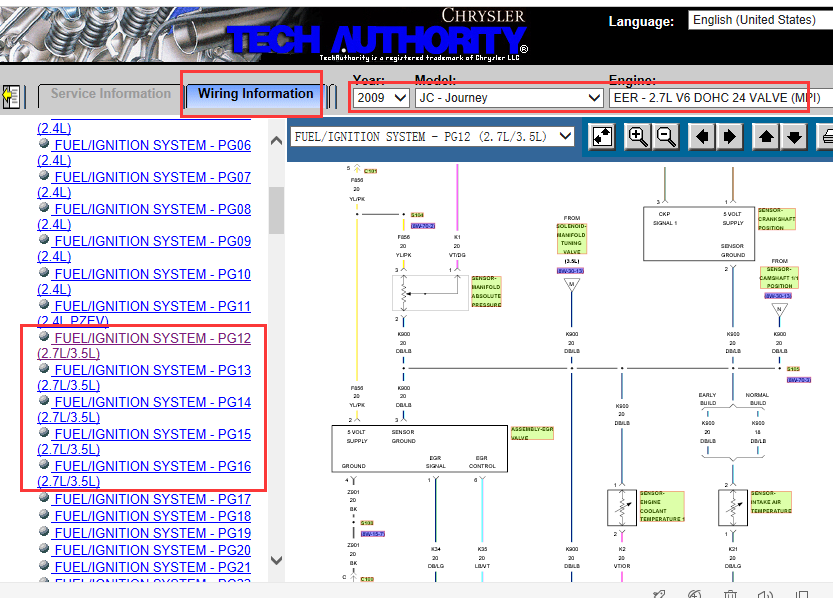This screenshot has width=833, height=598.
Task: Click the (8W-70-2) diagram reference
Action: [x=423, y=226]
